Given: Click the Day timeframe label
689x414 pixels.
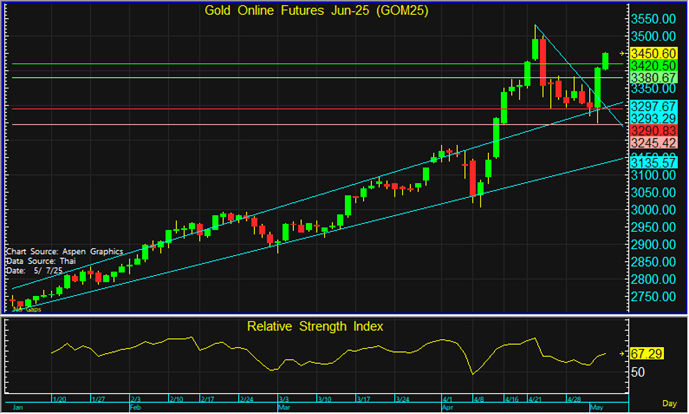Looking at the screenshot, I should click(673, 400).
